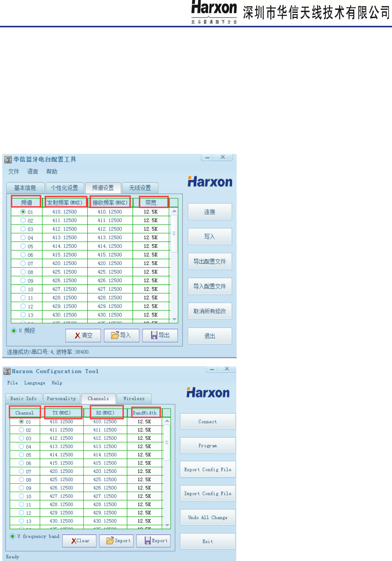Click the Clear button with X icon
This screenshot has height=561, width=392.
[x=79, y=541]
